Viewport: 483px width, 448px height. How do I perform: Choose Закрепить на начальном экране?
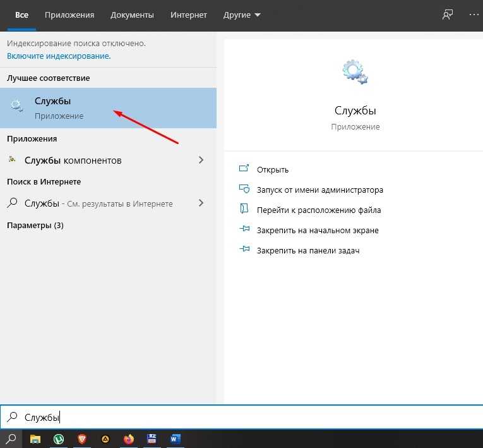[318, 231]
